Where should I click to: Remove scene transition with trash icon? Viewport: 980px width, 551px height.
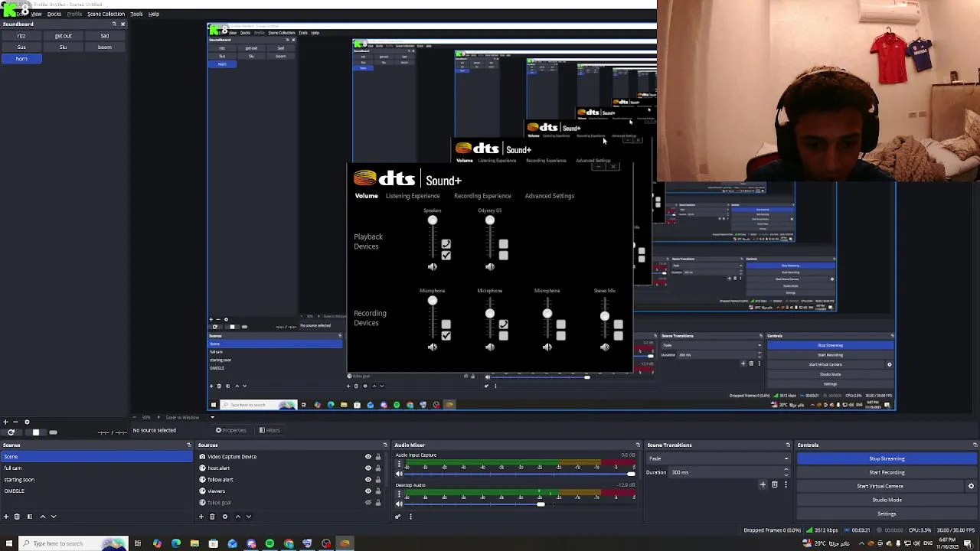point(774,484)
